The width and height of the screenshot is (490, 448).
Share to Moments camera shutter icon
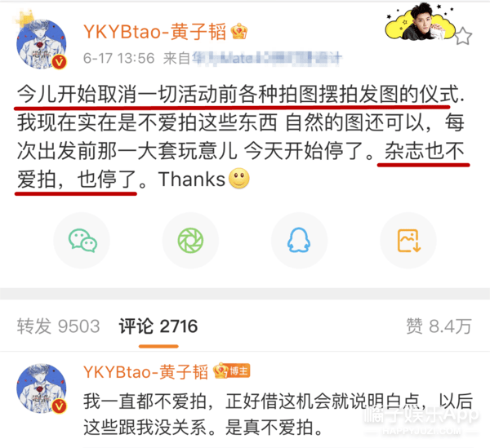190,241
